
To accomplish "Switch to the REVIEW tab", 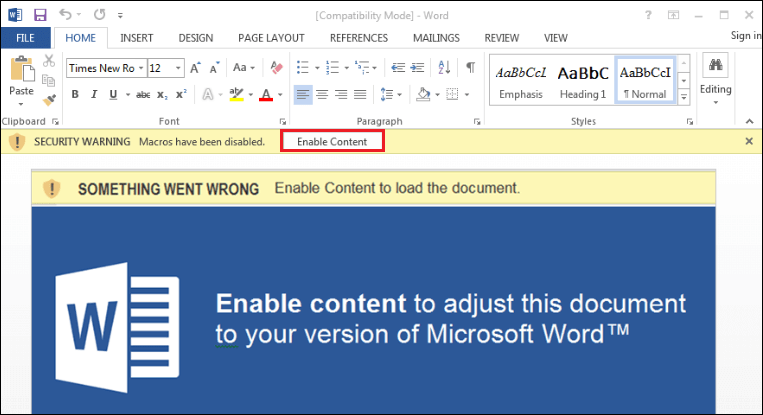I will pyautogui.click(x=502, y=38).
